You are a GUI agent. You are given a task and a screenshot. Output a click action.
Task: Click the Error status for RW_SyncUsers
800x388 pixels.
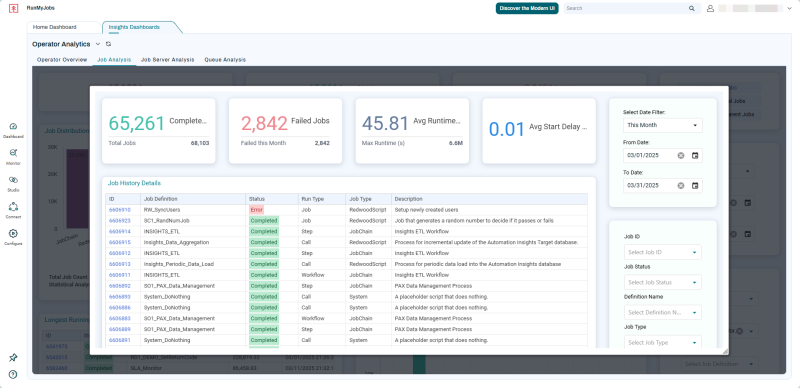click(256, 210)
